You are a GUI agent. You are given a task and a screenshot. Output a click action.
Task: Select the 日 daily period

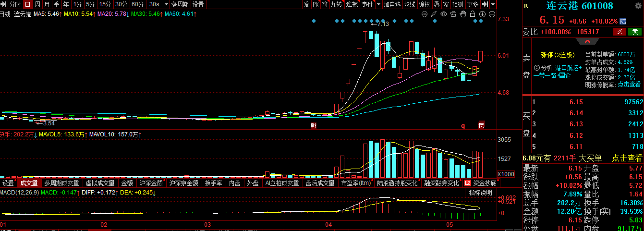click(x=27, y=4)
